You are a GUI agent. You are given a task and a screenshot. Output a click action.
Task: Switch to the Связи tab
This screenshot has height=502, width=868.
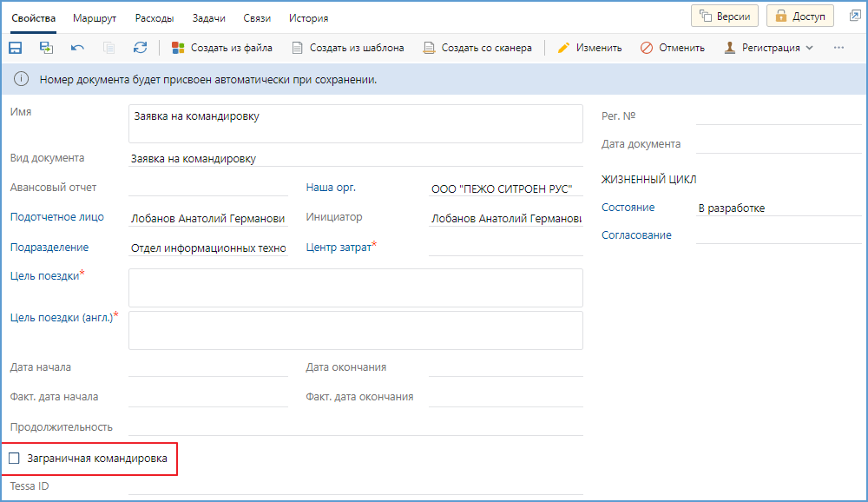pyautogui.click(x=257, y=18)
